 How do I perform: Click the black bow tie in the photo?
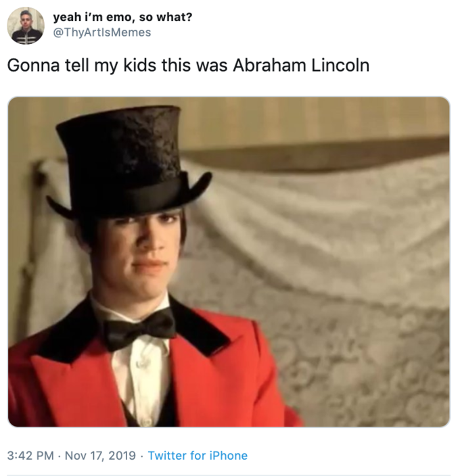[x=140, y=330]
